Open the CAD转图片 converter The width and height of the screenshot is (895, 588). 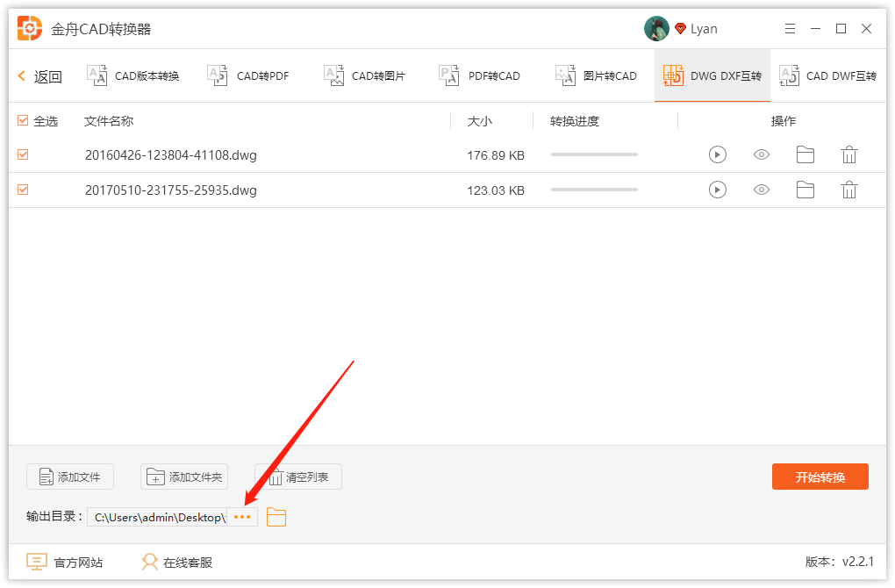(x=366, y=75)
